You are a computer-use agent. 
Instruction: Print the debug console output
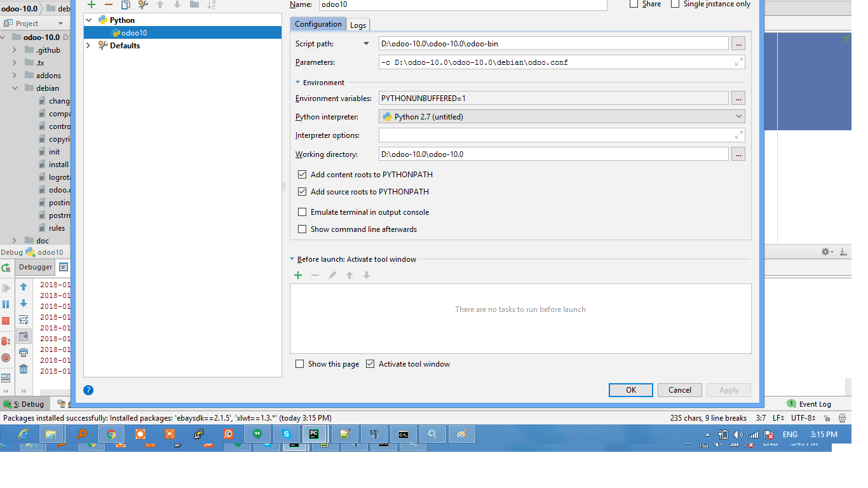24,353
